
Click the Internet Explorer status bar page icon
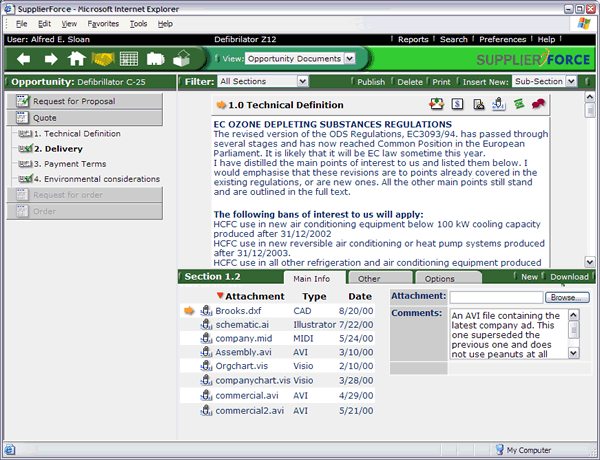tap(10, 450)
